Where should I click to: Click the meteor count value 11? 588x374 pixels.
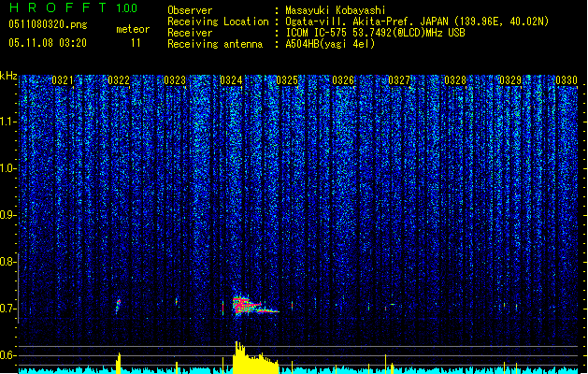[136, 43]
